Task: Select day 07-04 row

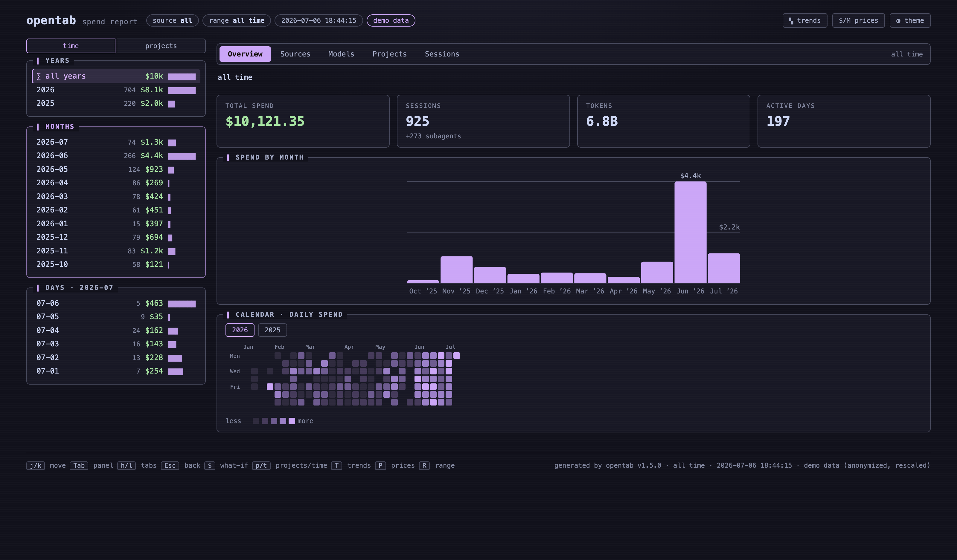Action: pyautogui.click(x=116, y=331)
